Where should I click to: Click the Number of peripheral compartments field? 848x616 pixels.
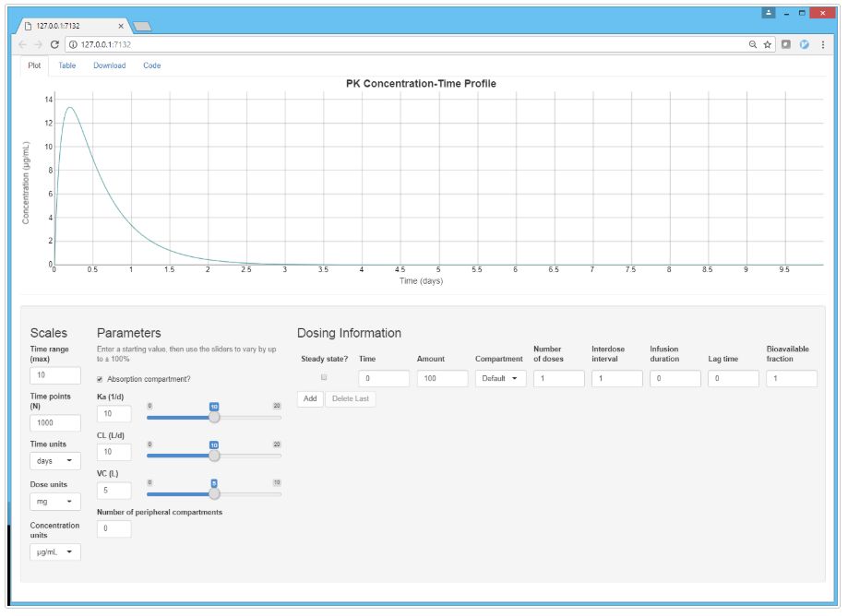114,528
